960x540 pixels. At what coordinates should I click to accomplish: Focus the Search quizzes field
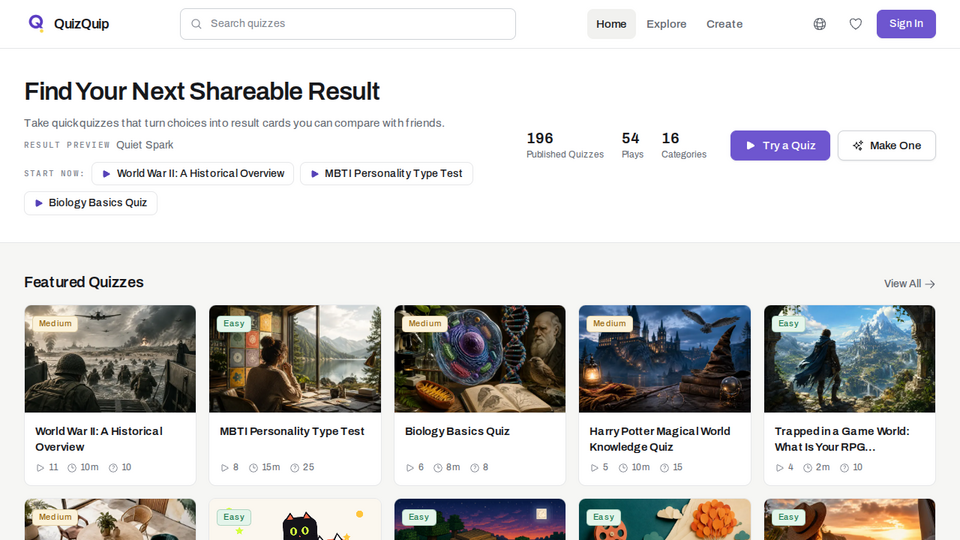348,24
